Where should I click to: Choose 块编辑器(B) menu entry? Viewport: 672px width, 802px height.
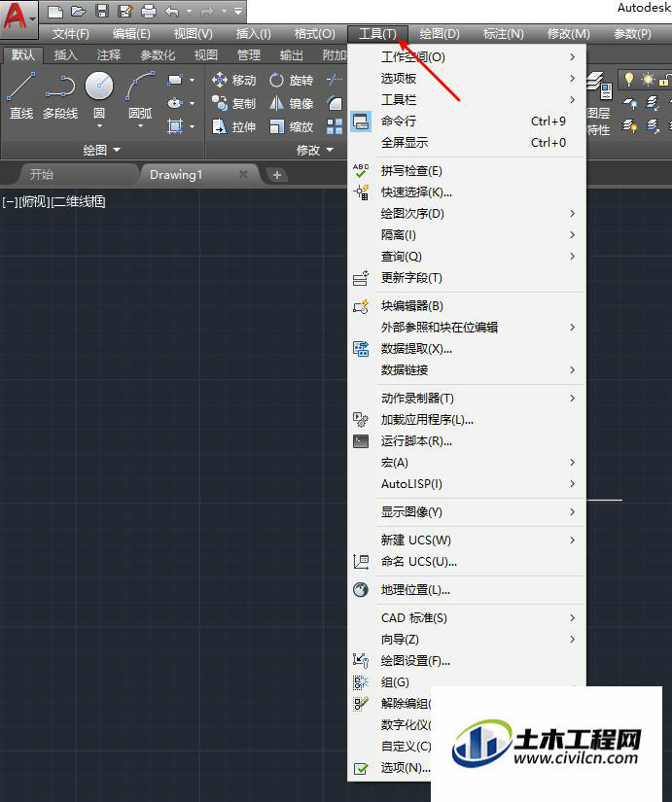click(x=466, y=306)
